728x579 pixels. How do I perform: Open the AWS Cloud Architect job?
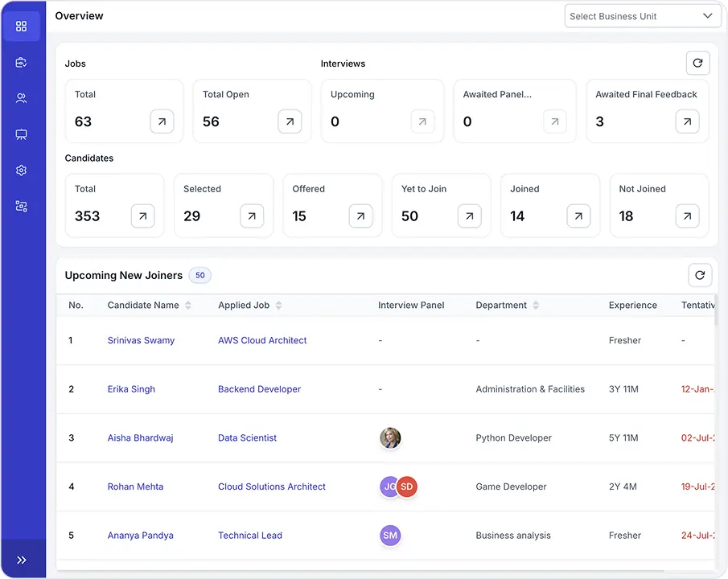coord(262,340)
